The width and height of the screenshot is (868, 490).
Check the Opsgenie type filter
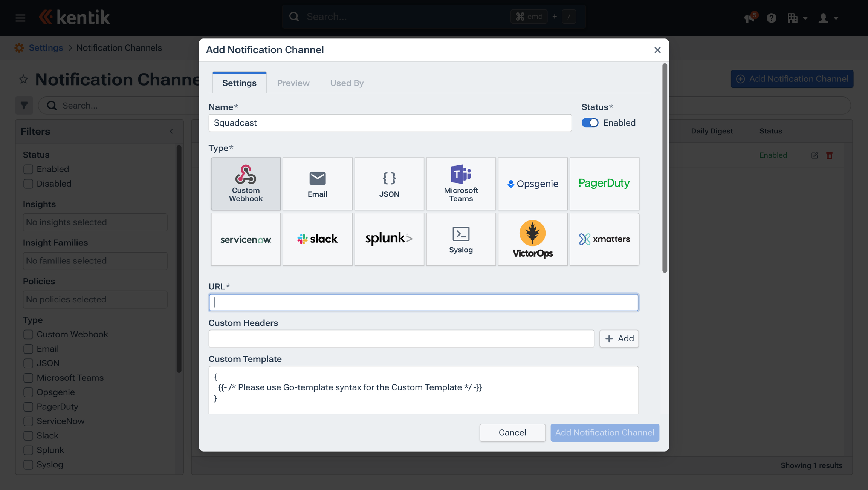click(x=28, y=392)
